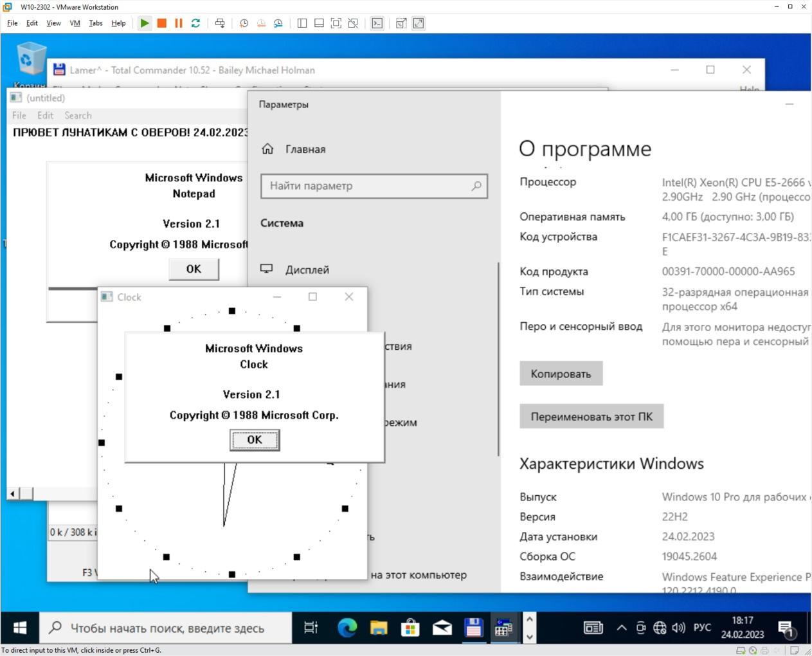Click OK in the Notepad about dialog

pyautogui.click(x=194, y=269)
